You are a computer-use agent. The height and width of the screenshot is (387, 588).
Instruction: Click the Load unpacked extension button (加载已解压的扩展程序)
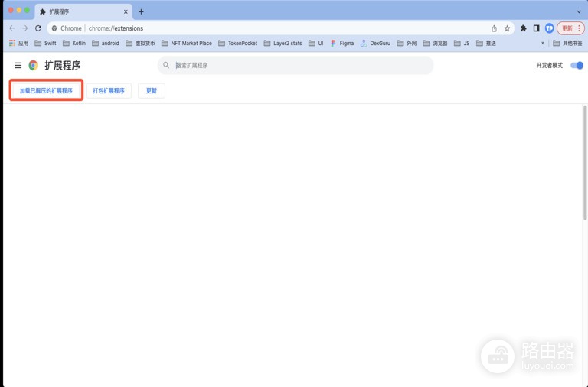[46, 91]
